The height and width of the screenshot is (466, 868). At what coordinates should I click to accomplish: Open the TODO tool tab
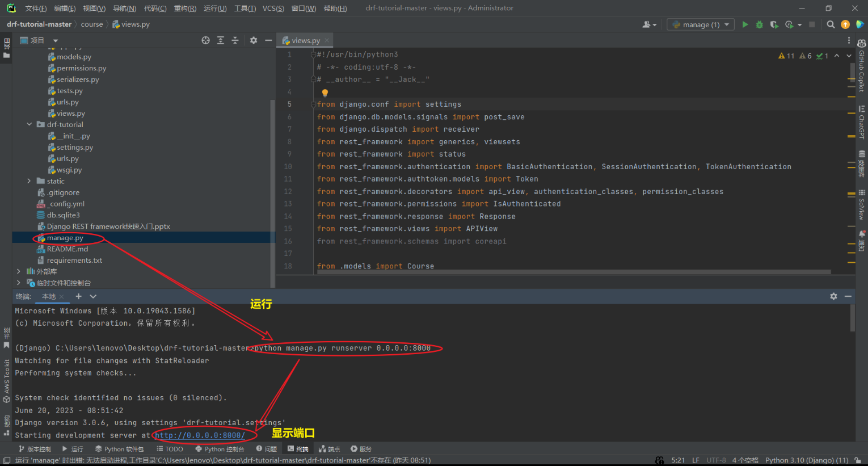coord(170,449)
